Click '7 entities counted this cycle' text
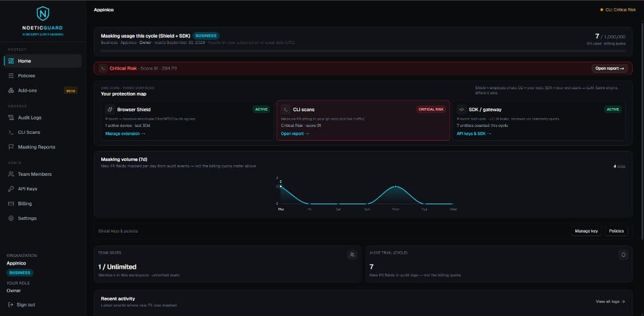The image size is (644, 316). coord(482,126)
